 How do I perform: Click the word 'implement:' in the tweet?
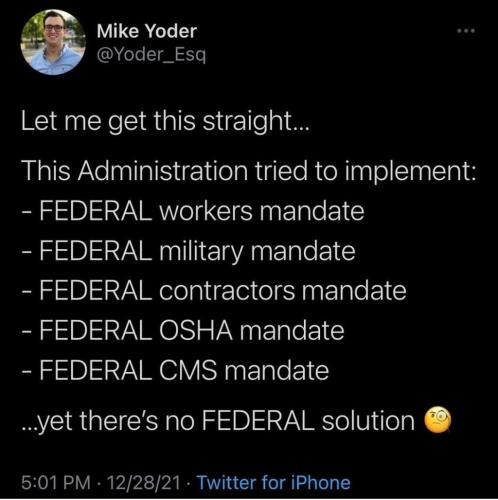(410, 171)
